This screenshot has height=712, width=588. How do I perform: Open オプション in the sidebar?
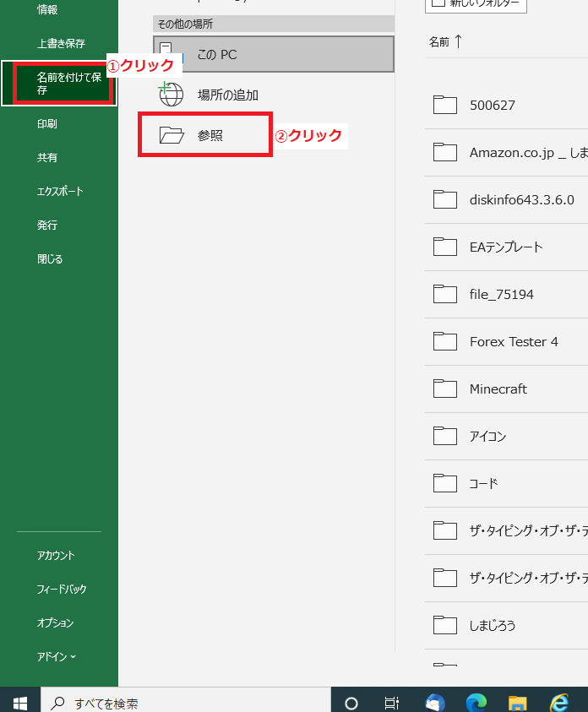[x=55, y=623]
